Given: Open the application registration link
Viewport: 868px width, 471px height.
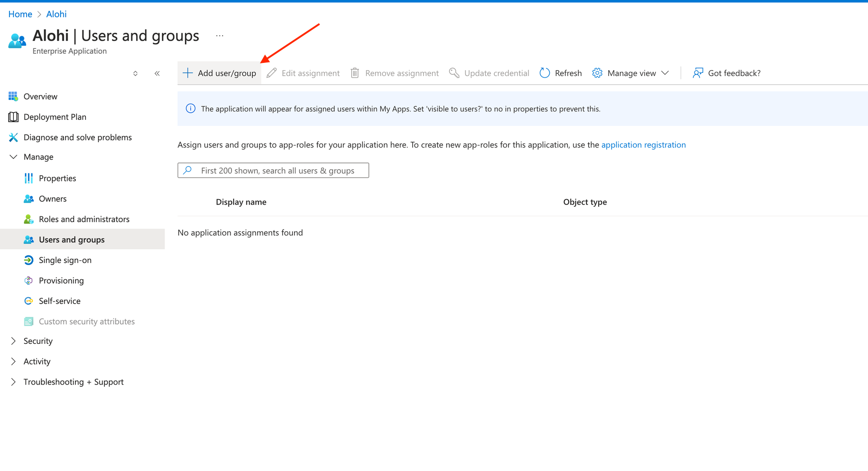Looking at the screenshot, I should (643, 145).
